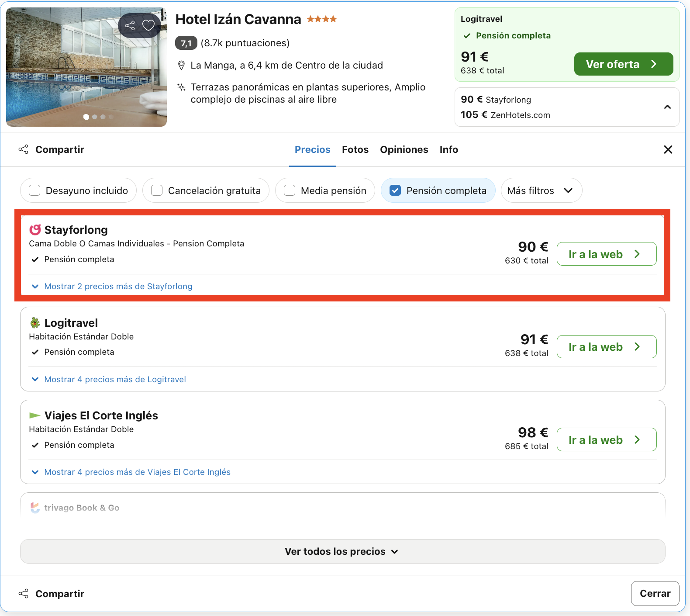Click the green Ver oferta button
Image resolution: width=690 pixels, height=616 pixels.
pyautogui.click(x=624, y=64)
